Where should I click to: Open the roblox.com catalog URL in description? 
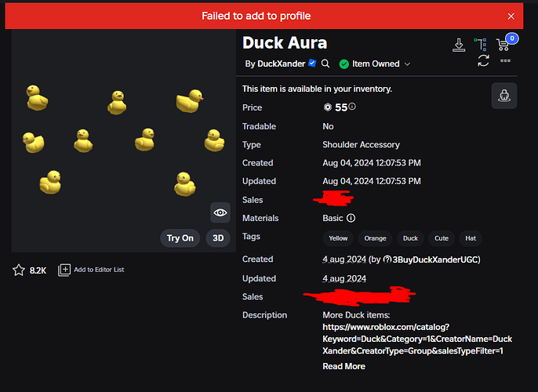(x=417, y=339)
